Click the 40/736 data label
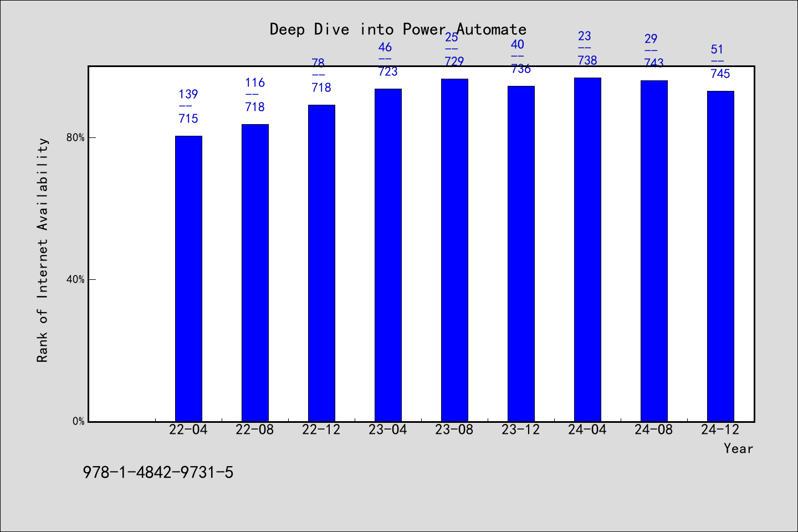 coord(521,57)
